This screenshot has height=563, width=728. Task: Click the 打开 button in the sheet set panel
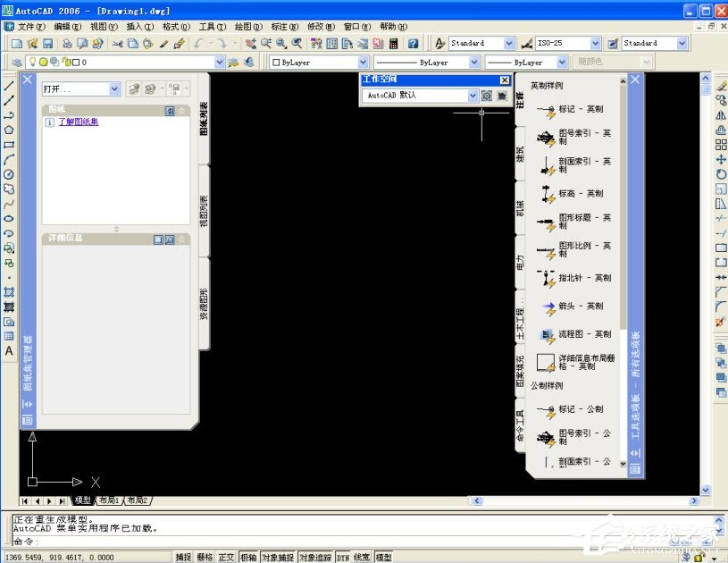click(x=76, y=89)
